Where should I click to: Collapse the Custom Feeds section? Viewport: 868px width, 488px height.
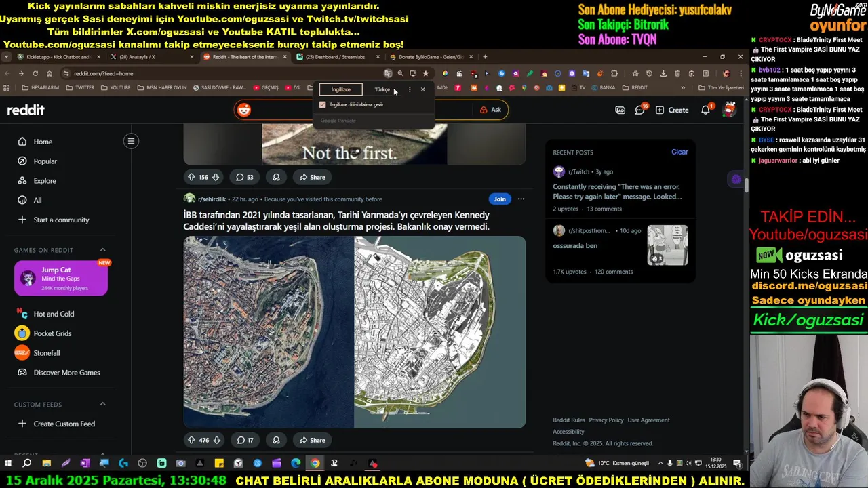(102, 404)
